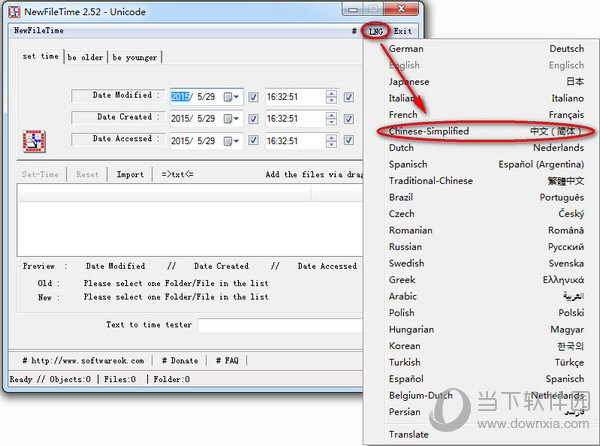
Task: Select Japanese language
Action: coord(486,82)
